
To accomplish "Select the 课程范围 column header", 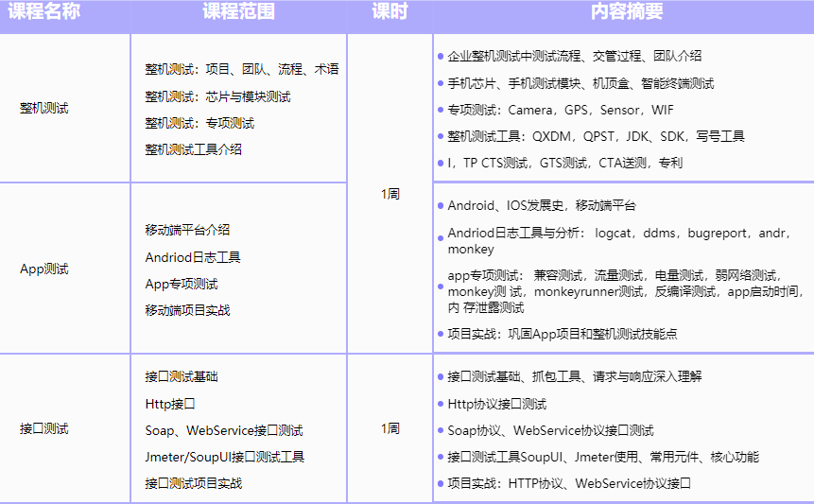I will (238, 12).
